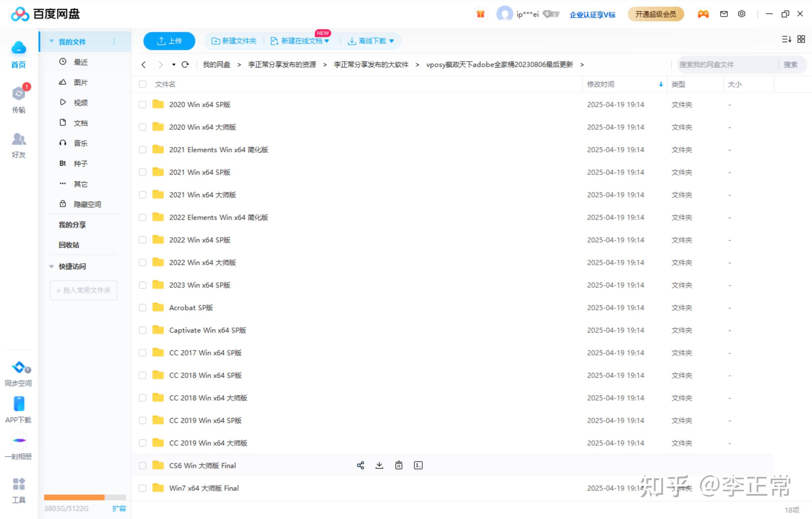Open the settings hexagon icon
The height and width of the screenshot is (519, 812).
coord(742,14)
